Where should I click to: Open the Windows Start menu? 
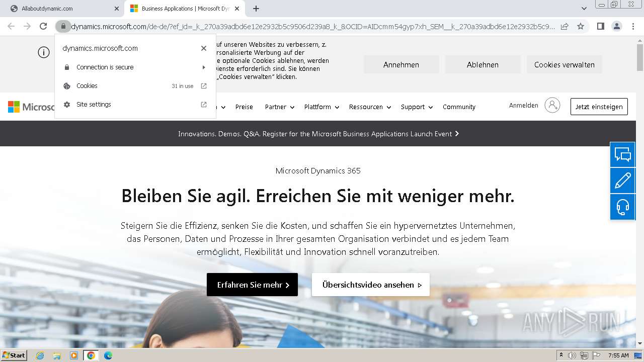14,355
